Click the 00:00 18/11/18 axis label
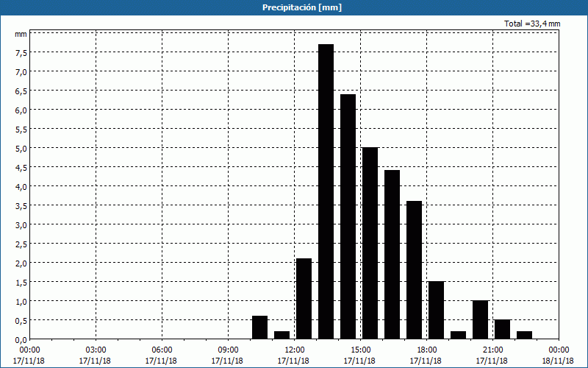 (559, 355)
